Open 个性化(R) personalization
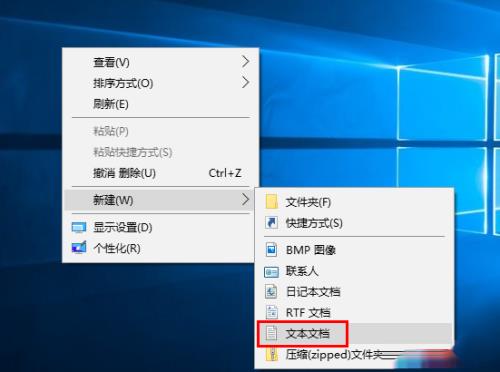 (x=159, y=248)
